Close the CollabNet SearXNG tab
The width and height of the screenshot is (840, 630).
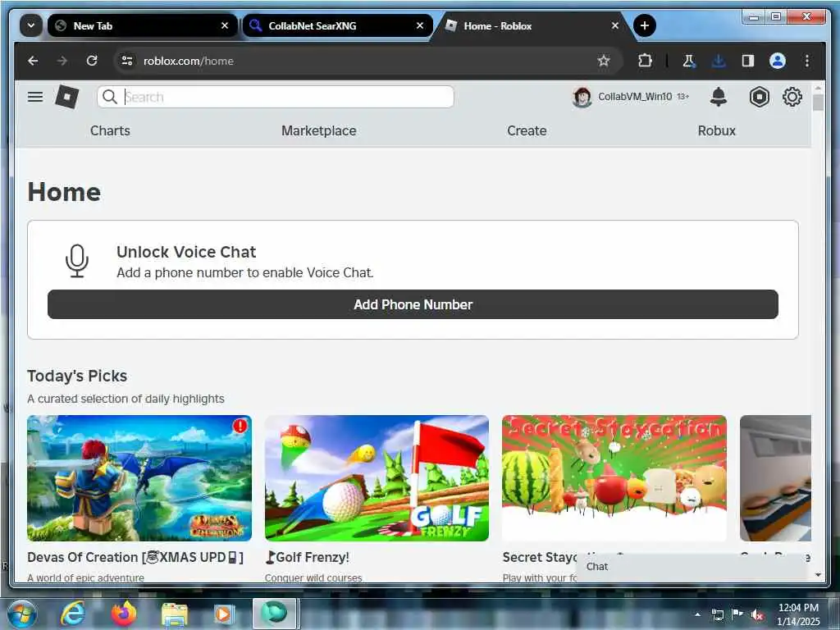coord(420,25)
